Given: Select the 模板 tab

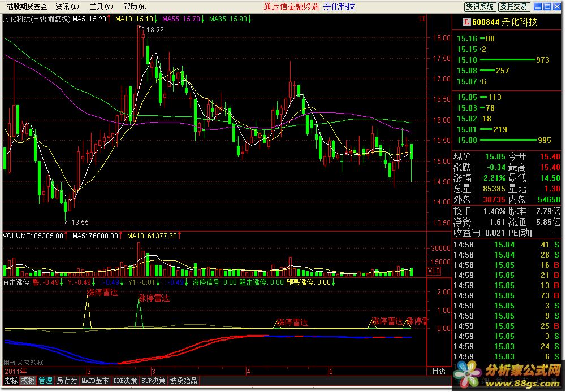Looking at the screenshot, I should (x=28, y=381).
